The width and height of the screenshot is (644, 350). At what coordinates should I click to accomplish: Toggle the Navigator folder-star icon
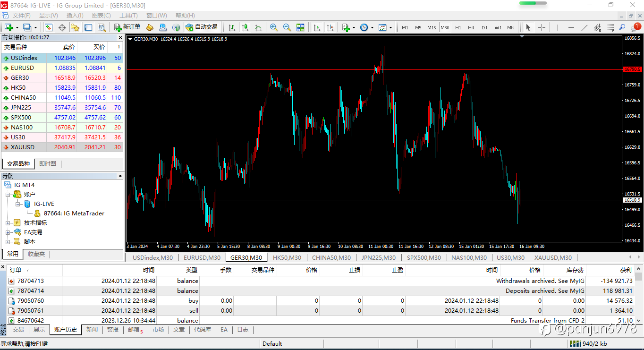coord(75,27)
